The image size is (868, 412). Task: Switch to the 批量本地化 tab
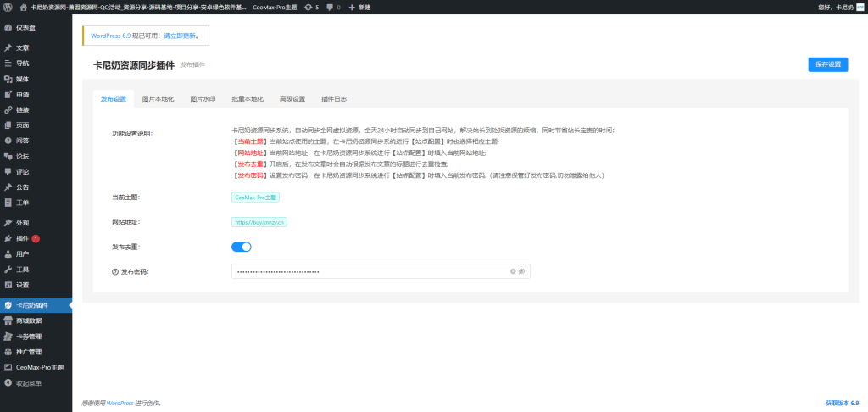tap(248, 99)
